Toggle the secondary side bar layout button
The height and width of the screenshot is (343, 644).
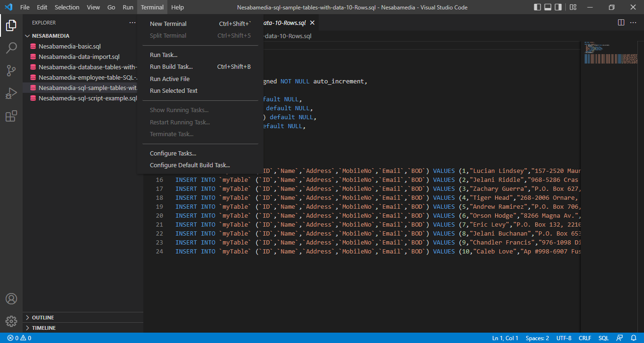[x=558, y=7]
